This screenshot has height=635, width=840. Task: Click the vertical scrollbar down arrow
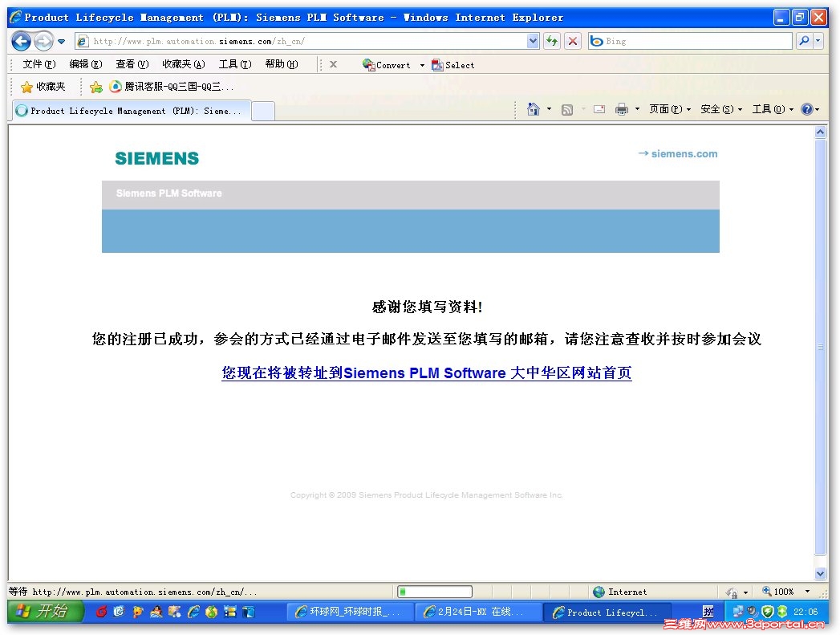[x=820, y=573]
